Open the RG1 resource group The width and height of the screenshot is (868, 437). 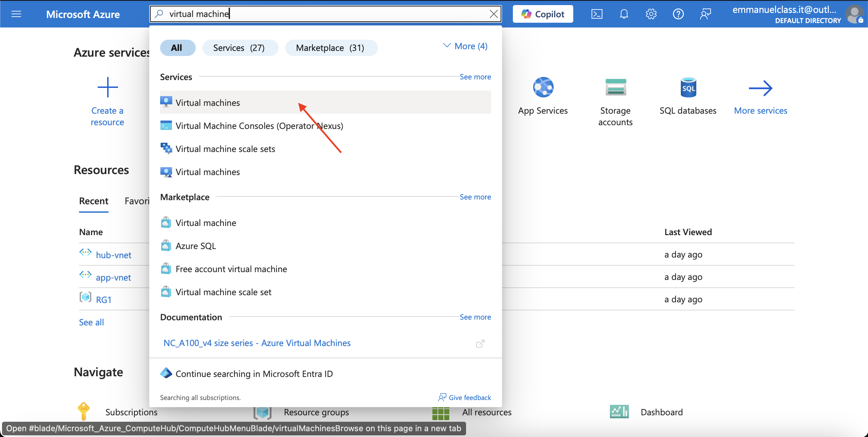coord(103,300)
